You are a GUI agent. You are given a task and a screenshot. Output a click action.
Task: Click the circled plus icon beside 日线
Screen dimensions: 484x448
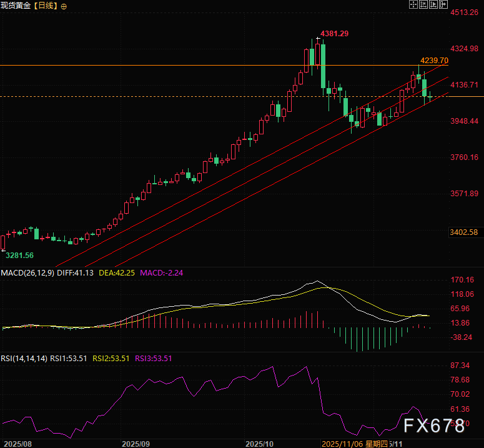64,6
